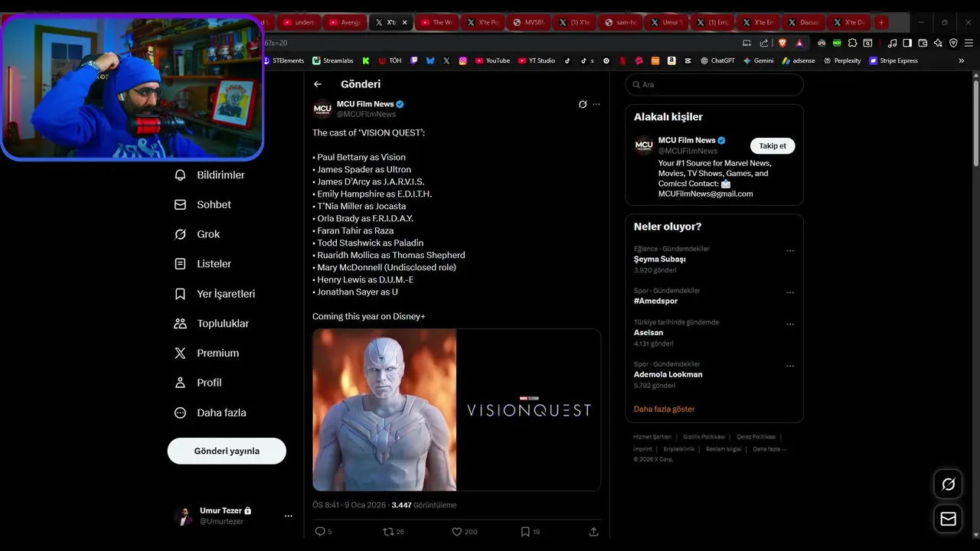
Task: Open the browser hamburger menu
Action: (x=969, y=43)
